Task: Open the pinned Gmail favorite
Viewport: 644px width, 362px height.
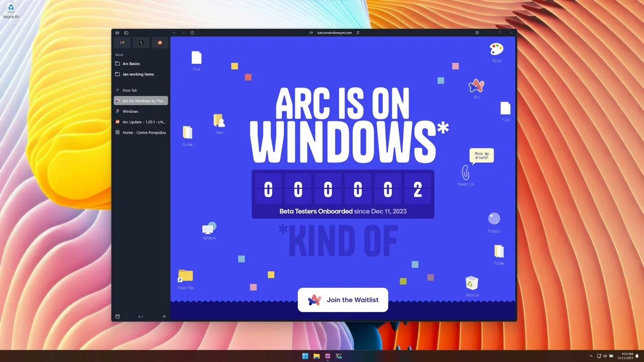Action: tap(122, 42)
